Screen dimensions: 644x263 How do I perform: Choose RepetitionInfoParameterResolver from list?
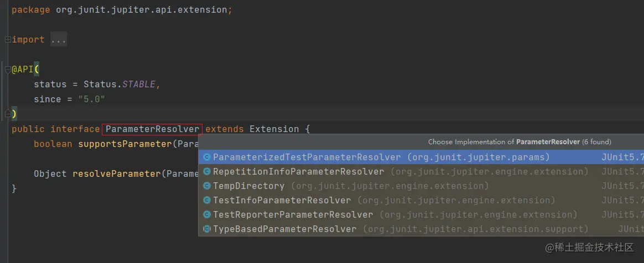click(421, 171)
